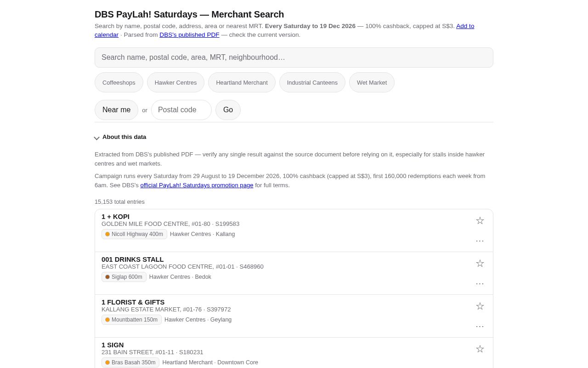
Task: Click the East Coast Lagoon Food Centre address
Action: (182, 267)
